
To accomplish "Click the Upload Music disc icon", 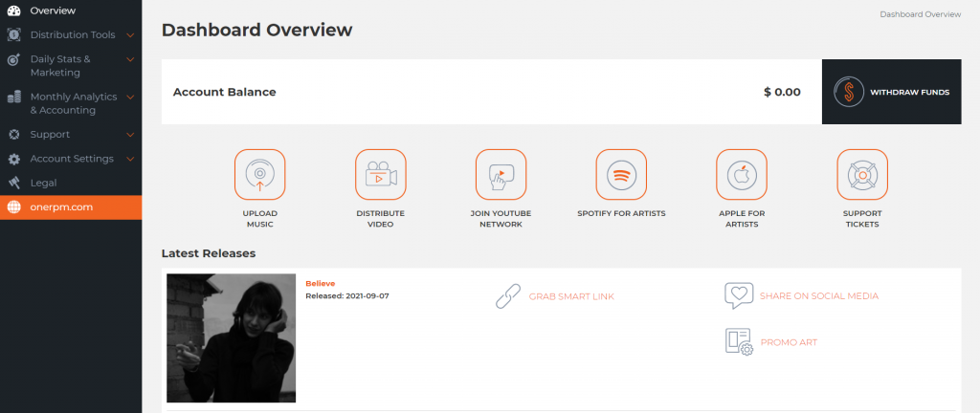I will click(259, 174).
